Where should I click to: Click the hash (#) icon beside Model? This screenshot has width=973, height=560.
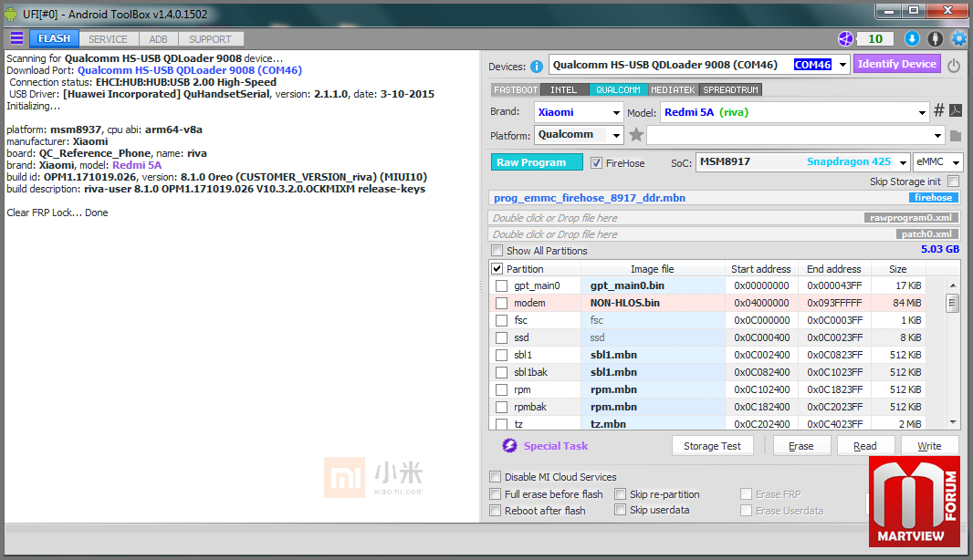click(x=939, y=110)
